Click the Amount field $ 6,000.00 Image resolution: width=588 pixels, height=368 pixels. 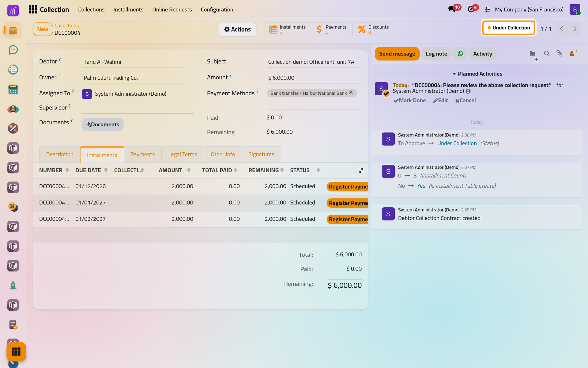[314, 78]
